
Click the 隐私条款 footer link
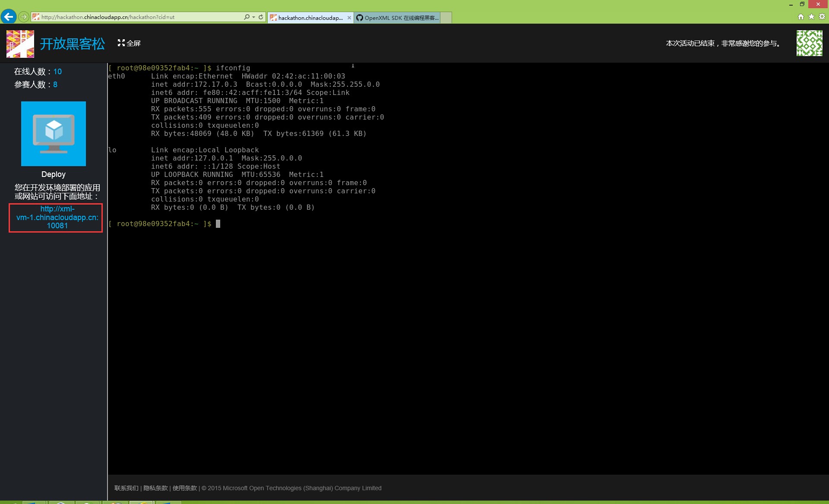(155, 488)
